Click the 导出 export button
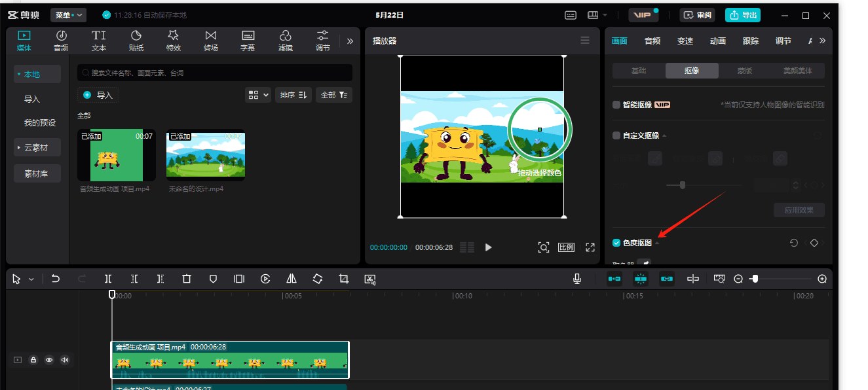868x390 pixels. point(742,15)
